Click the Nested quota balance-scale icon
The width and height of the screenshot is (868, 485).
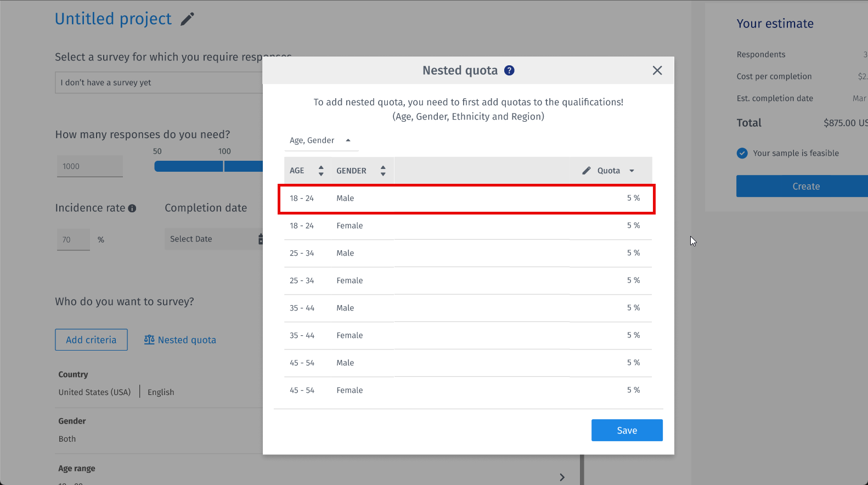click(149, 340)
